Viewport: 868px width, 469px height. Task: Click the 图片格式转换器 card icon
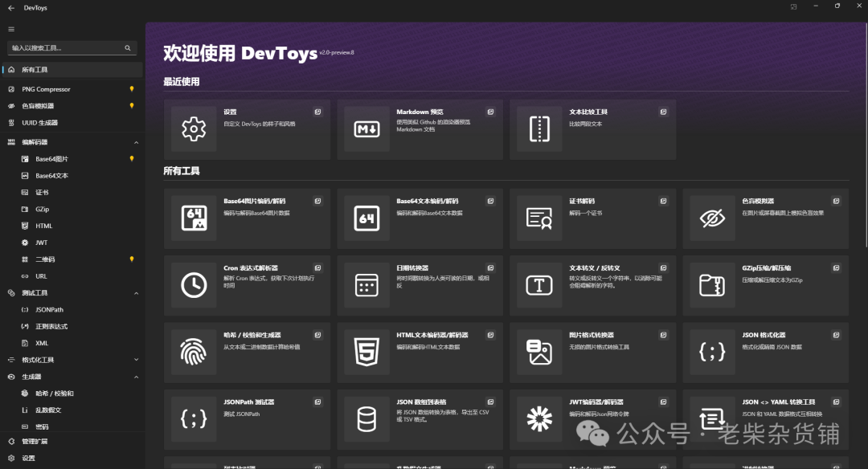tap(539, 353)
